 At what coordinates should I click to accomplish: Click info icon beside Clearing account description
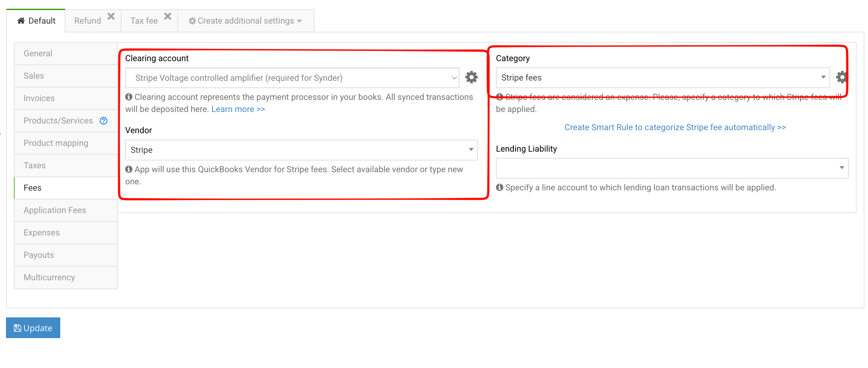coord(128,97)
